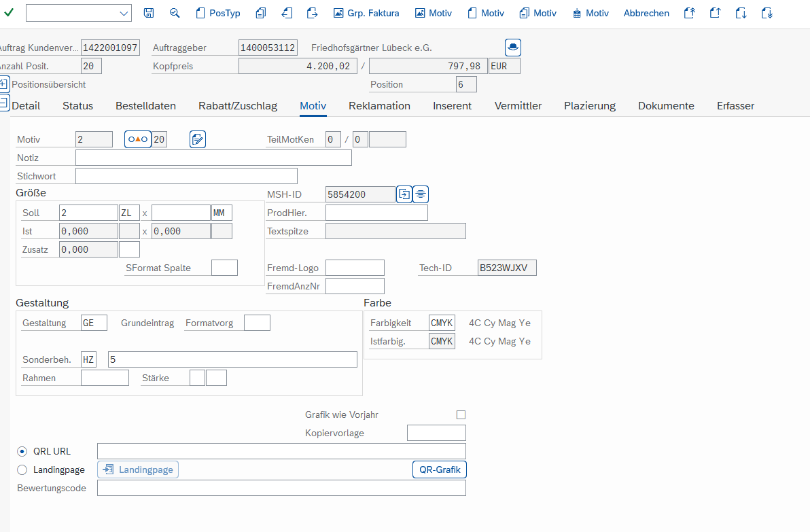Open the Inserent tab
Image resolution: width=810 pixels, height=532 pixels.
[x=452, y=106]
